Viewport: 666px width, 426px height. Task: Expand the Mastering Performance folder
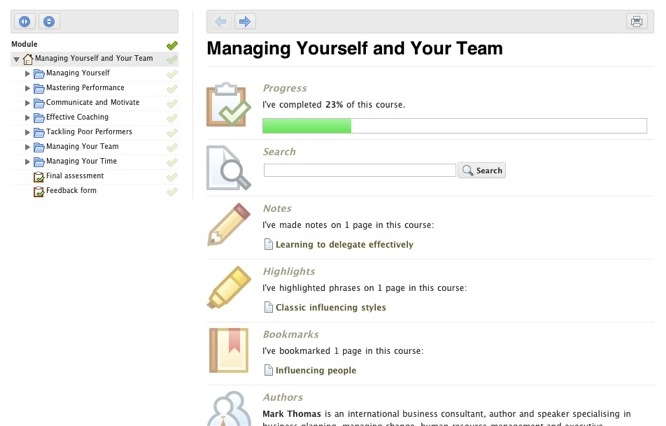click(27, 88)
